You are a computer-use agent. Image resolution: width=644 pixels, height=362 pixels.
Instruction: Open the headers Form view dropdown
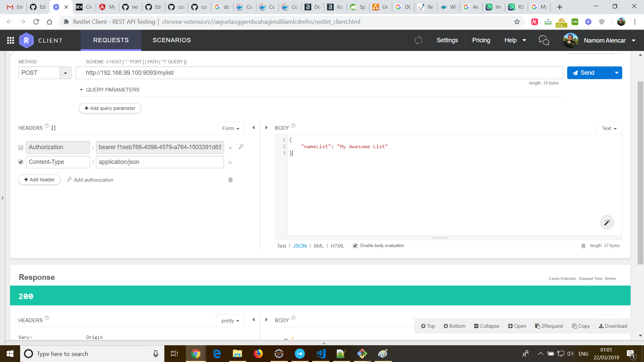click(x=231, y=128)
